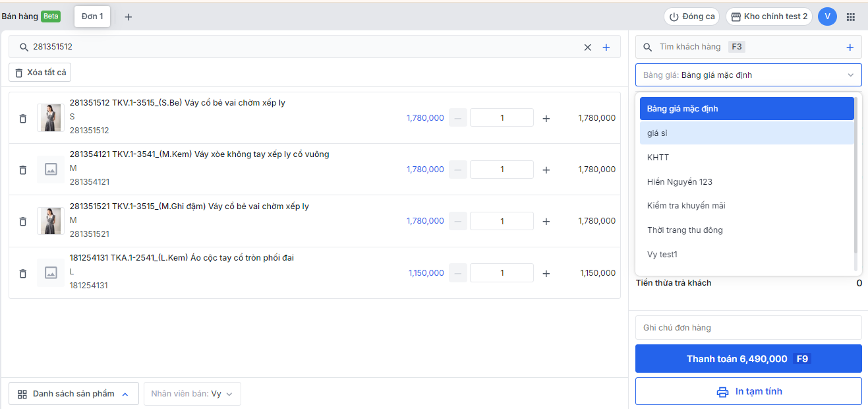The image size is (868, 409).
Task: Add a new order tab
Action: pyautogui.click(x=129, y=17)
